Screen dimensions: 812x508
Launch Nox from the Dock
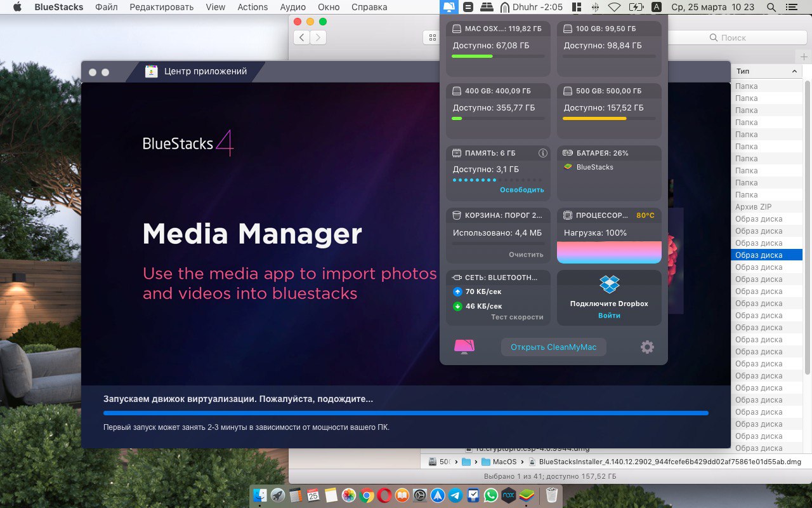point(508,495)
